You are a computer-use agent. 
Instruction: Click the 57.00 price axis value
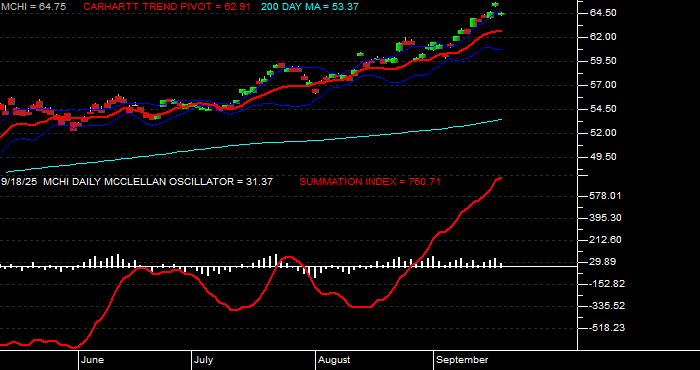[x=604, y=84]
